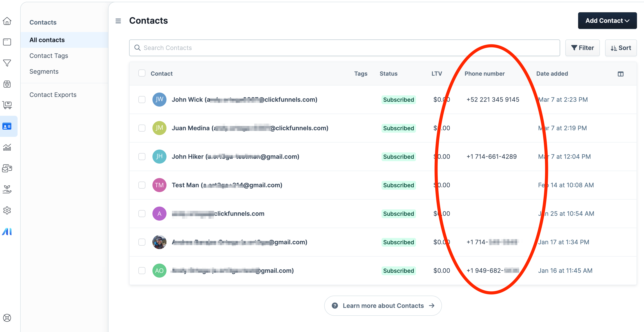Tick the select-all checkbox in table header
Screen dimensions: 644x332
coord(142,73)
